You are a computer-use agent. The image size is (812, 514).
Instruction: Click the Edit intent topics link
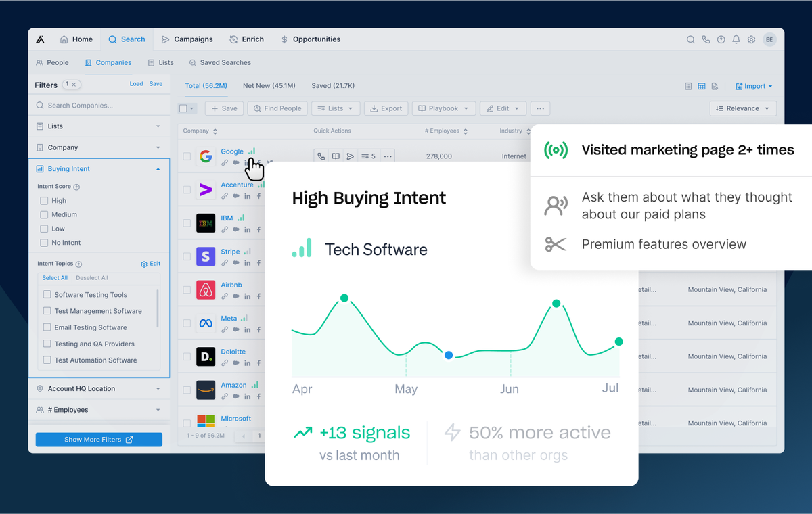click(x=151, y=264)
